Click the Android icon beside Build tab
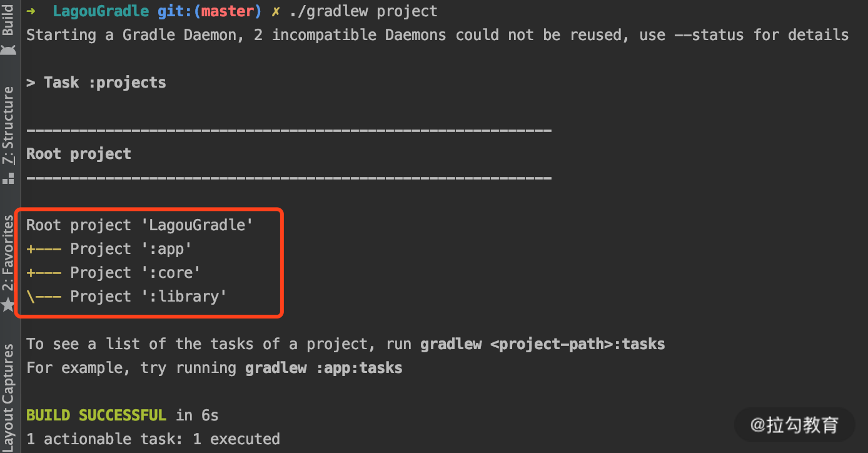Image resolution: width=868 pixels, height=453 pixels. coord(8,49)
